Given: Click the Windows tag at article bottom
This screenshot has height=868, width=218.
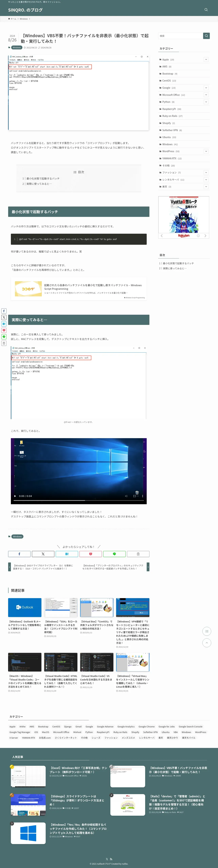Looking at the screenshot, I should click(x=17, y=536).
